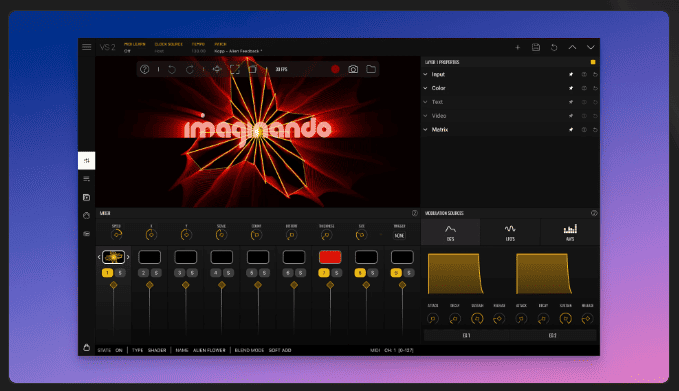The height and width of the screenshot is (391, 679).
Task: Enter fullscreen preview mode
Action: 235,69
